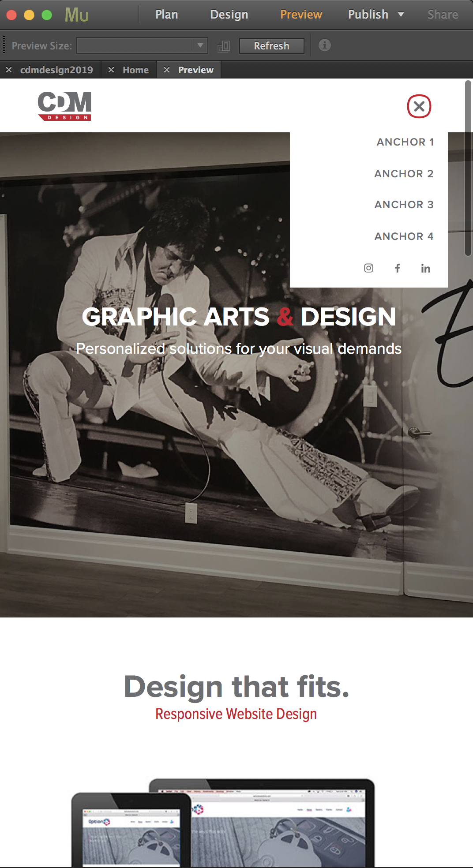Open the Facebook social icon
473x868 pixels.
point(398,268)
